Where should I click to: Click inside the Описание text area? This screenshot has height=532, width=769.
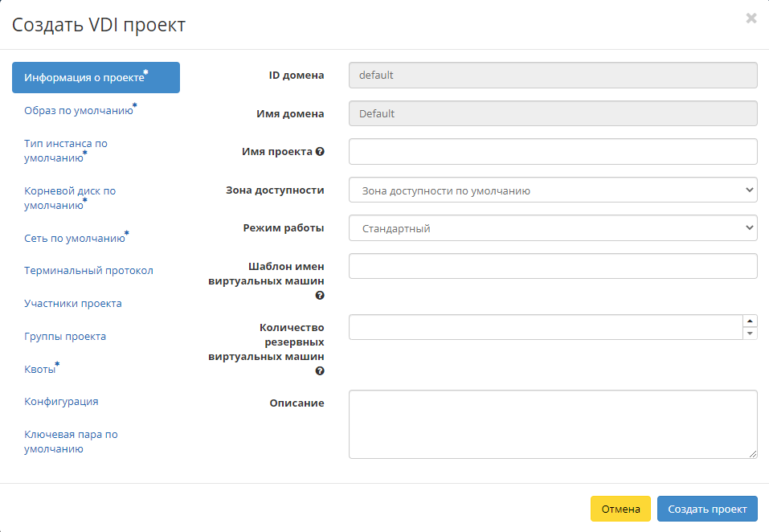(x=553, y=424)
